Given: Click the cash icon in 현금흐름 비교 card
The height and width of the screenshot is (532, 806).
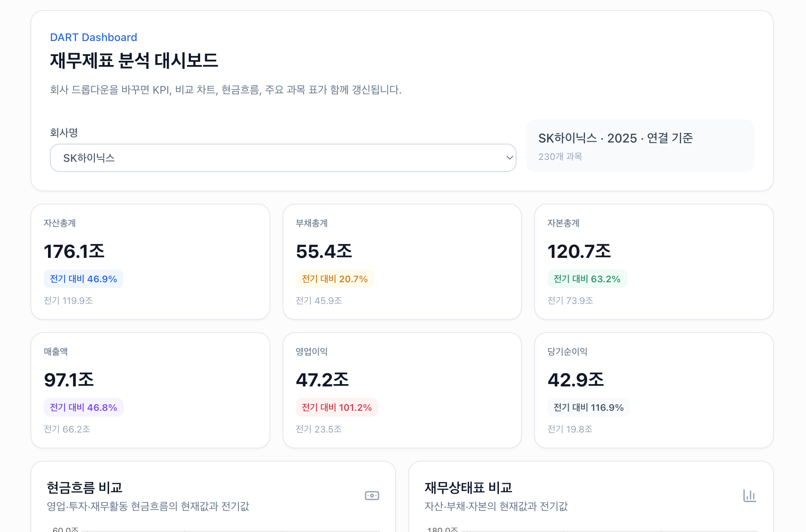Looking at the screenshot, I should (372, 496).
